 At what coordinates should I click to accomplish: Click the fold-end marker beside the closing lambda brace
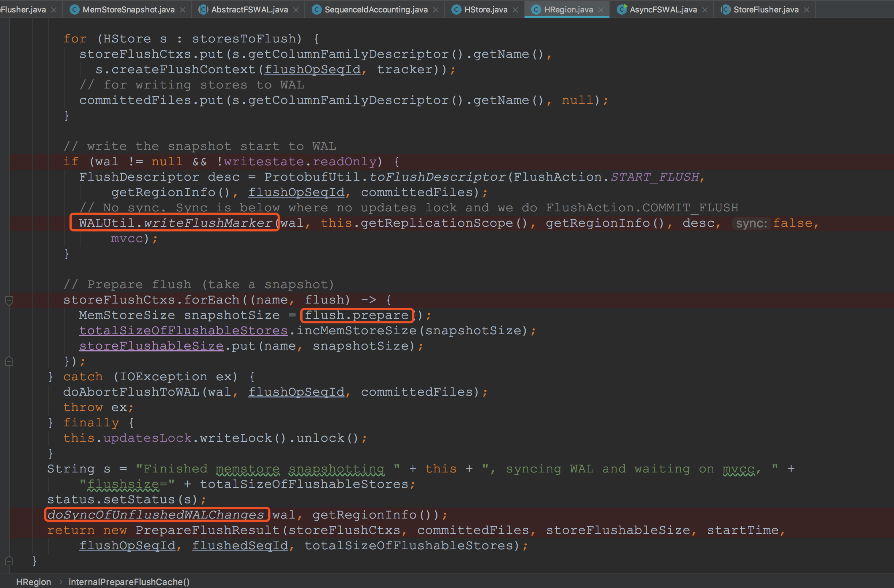click(x=10, y=361)
